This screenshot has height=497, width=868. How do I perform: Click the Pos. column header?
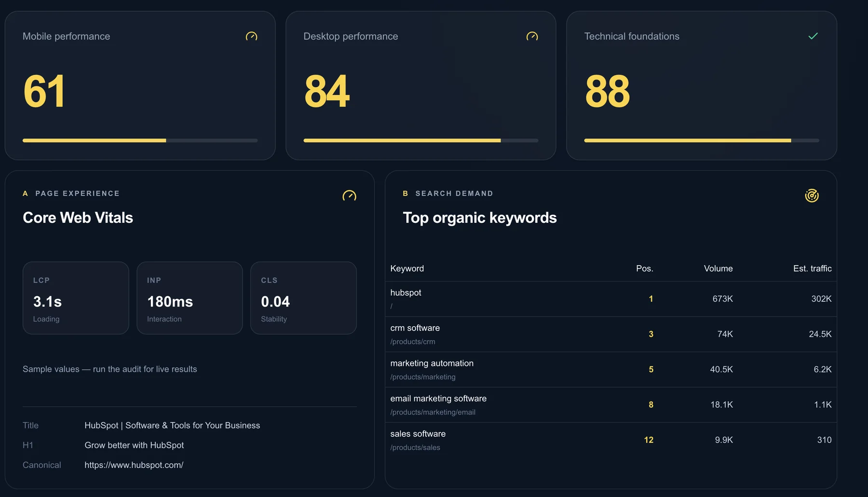click(x=644, y=269)
